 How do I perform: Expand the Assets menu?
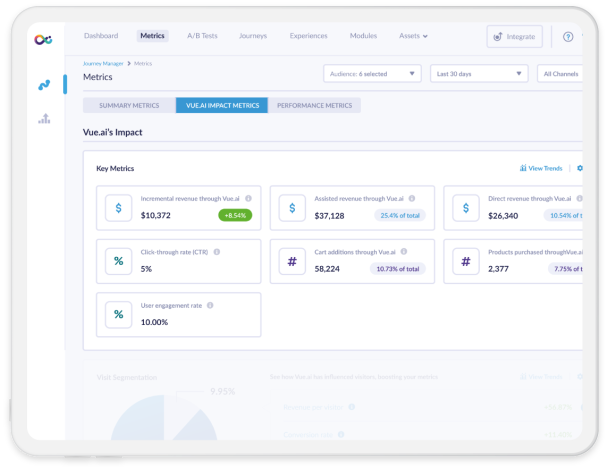[x=413, y=36]
